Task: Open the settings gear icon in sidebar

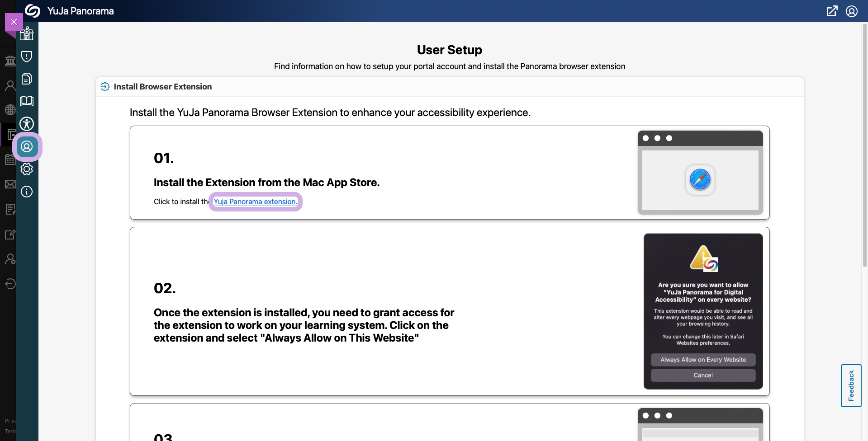Action: 27,169
